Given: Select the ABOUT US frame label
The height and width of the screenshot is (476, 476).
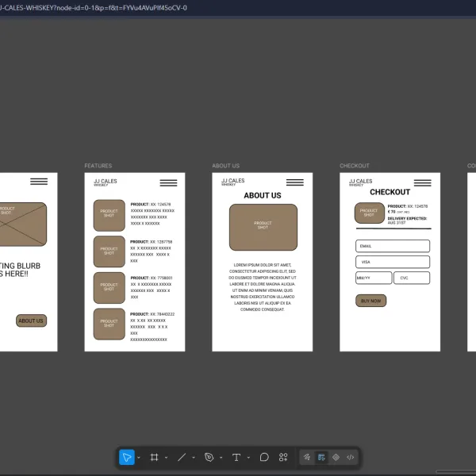Looking at the screenshot, I should 226,166.
